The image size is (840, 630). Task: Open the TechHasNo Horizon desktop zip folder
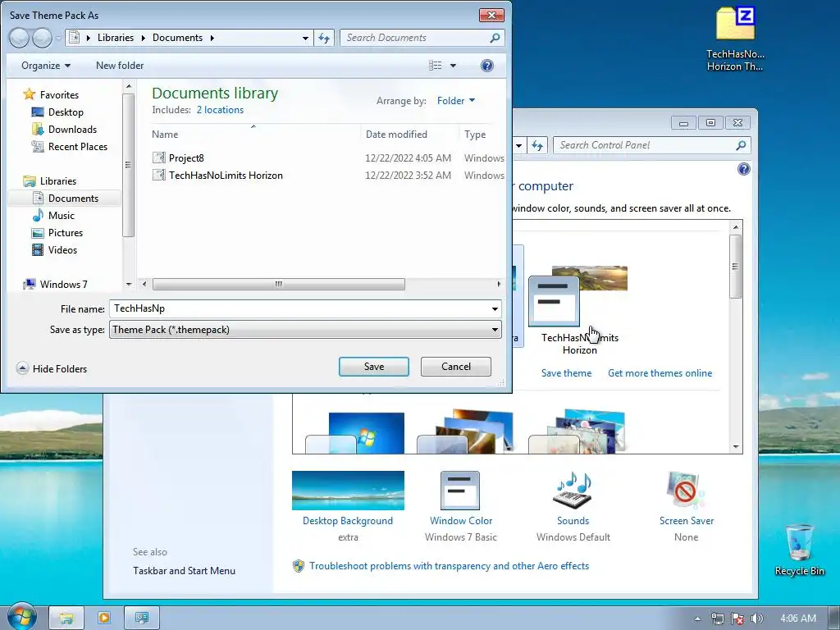coord(735,39)
